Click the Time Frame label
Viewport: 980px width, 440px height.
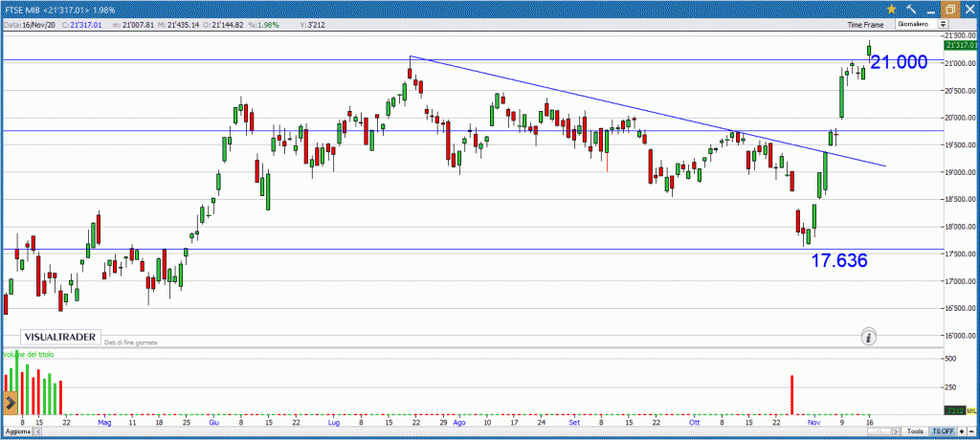pyautogui.click(x=865, y=24)
